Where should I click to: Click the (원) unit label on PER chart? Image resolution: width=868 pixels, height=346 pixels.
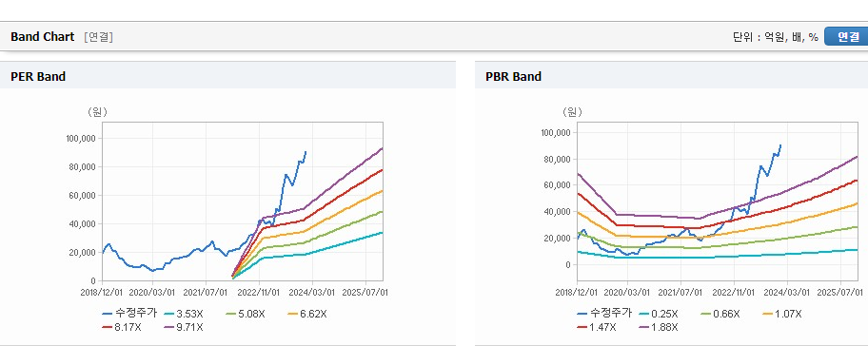(x=97, y=111)
